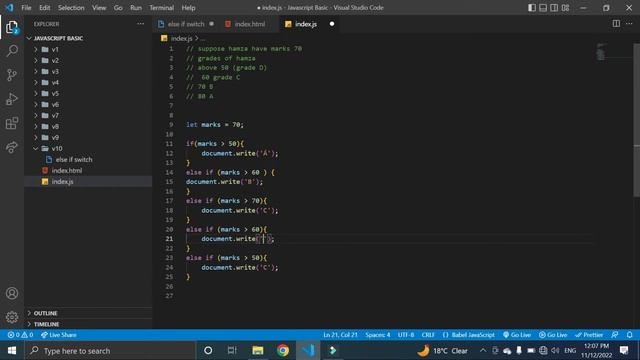Expand the TIMELINE section
This screenshot has width=640, height=360.
click(47, 324)
